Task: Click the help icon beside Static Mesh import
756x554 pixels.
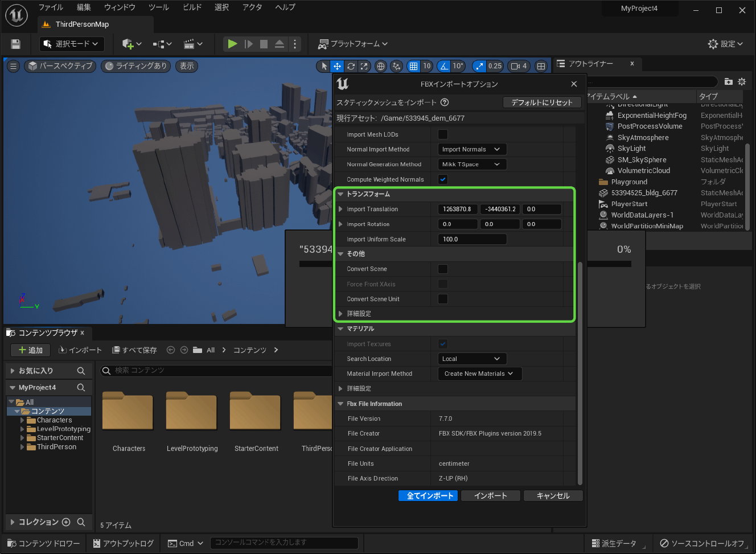Action: pos(445,102)
